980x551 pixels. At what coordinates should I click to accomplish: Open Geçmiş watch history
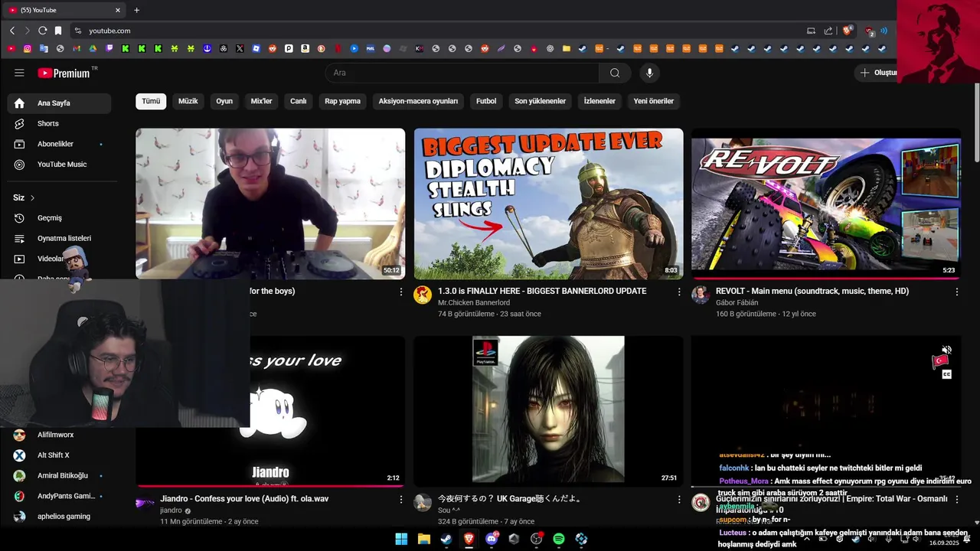point(59,218)
